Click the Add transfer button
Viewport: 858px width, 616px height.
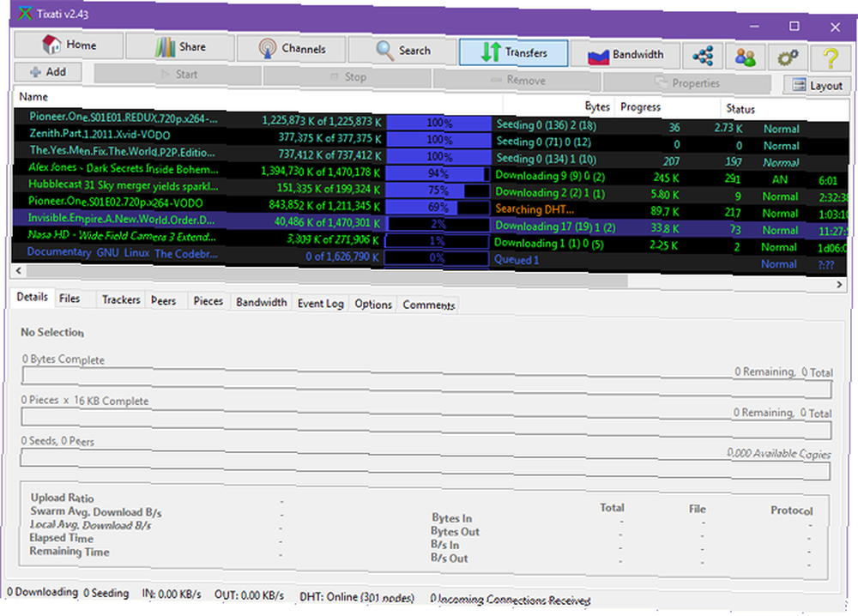pos(48,72)
